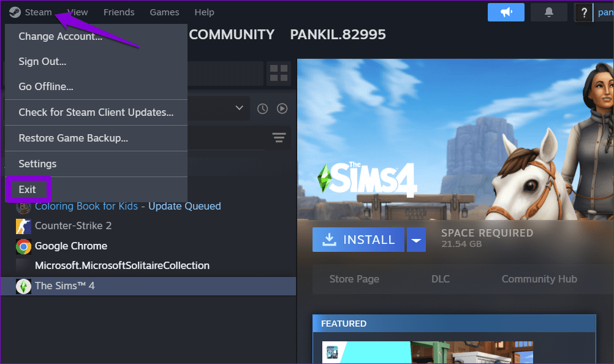Select The Sims 4 library entry

[x=148, y=286]
